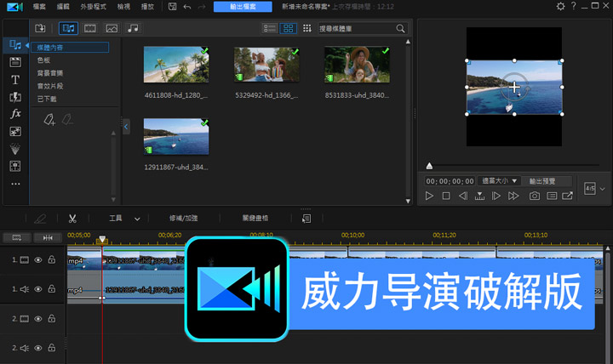Toggle the eye of audio track 2
The height and width of the screenshot is (364, 613).
point(38,348)
